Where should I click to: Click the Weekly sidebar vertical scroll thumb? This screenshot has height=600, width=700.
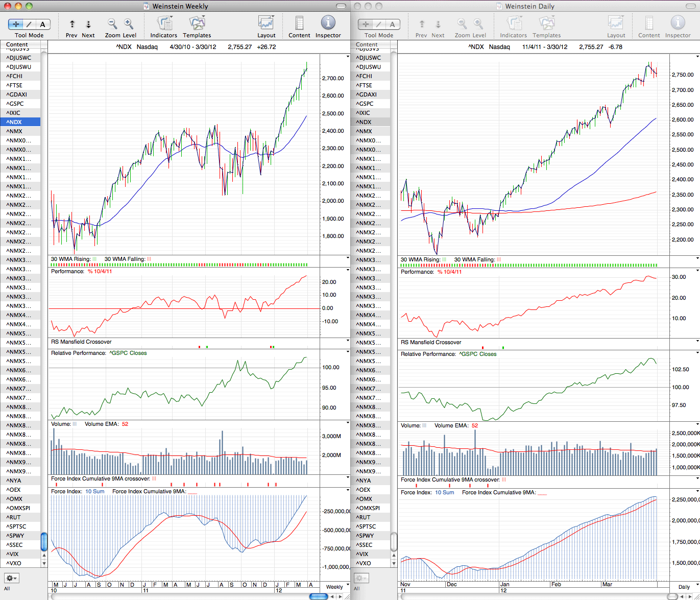[44, 541]
